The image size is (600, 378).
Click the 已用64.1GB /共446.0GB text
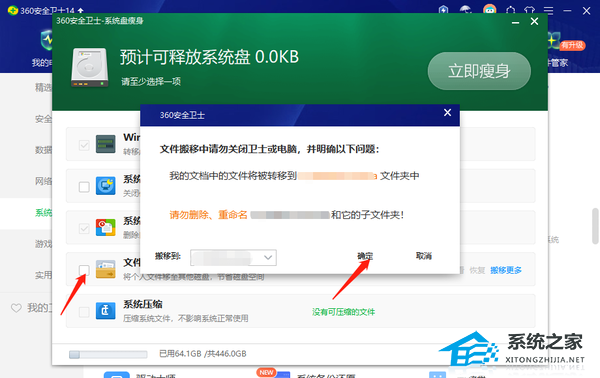pyautogui.click(x=202, y=354)
